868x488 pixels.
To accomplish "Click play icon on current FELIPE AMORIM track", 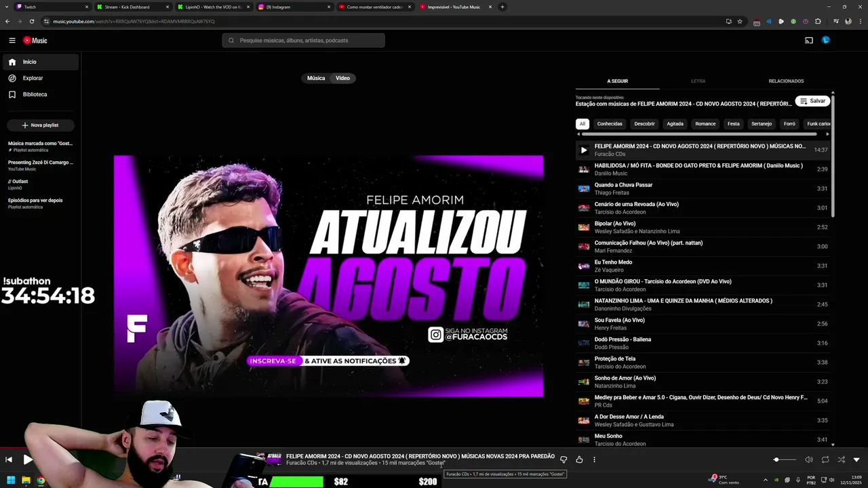I will pos(584,150).
